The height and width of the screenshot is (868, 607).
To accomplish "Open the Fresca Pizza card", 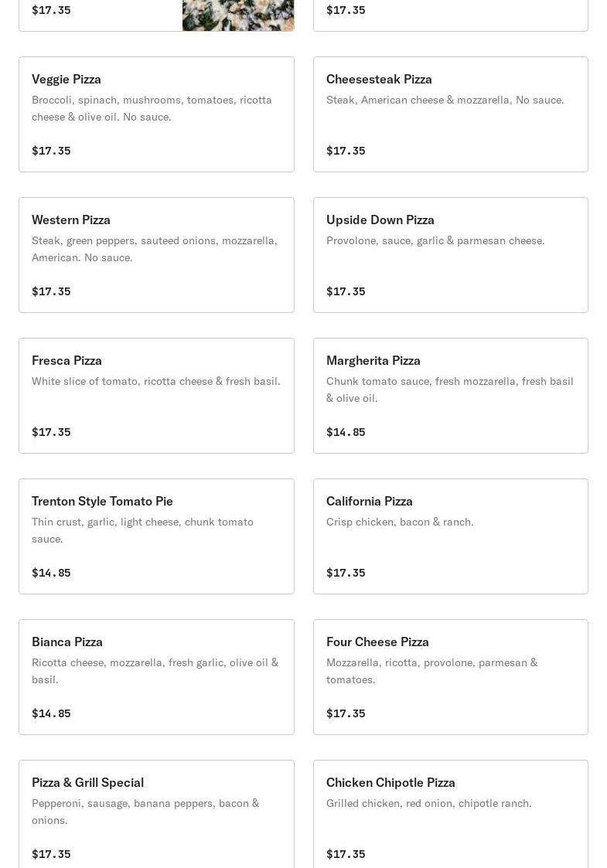I will point(156,396).
